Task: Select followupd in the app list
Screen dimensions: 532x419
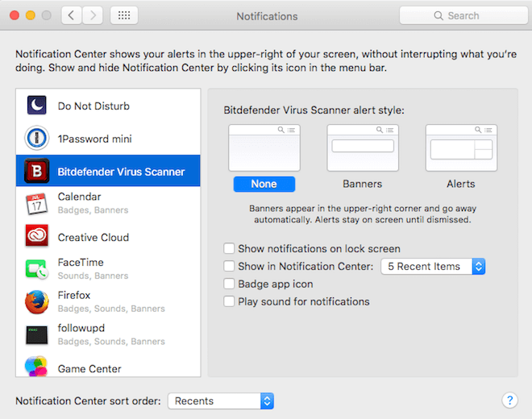Action: click(108, 334)
